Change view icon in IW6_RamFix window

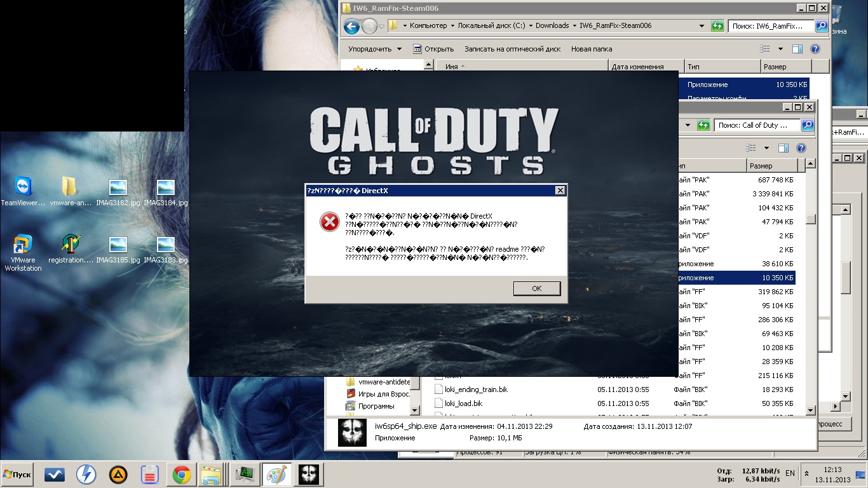click(765, 49)
